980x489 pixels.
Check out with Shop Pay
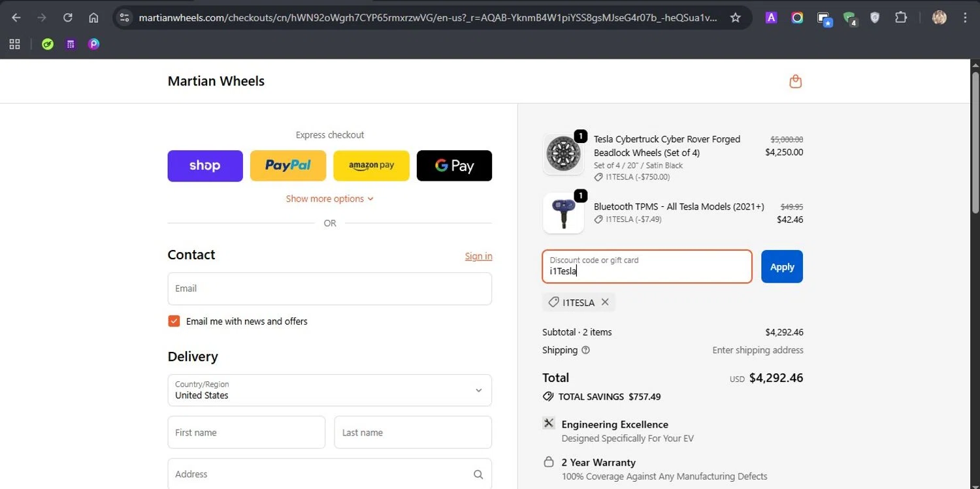pyautogui.click(x=205, y=166)
